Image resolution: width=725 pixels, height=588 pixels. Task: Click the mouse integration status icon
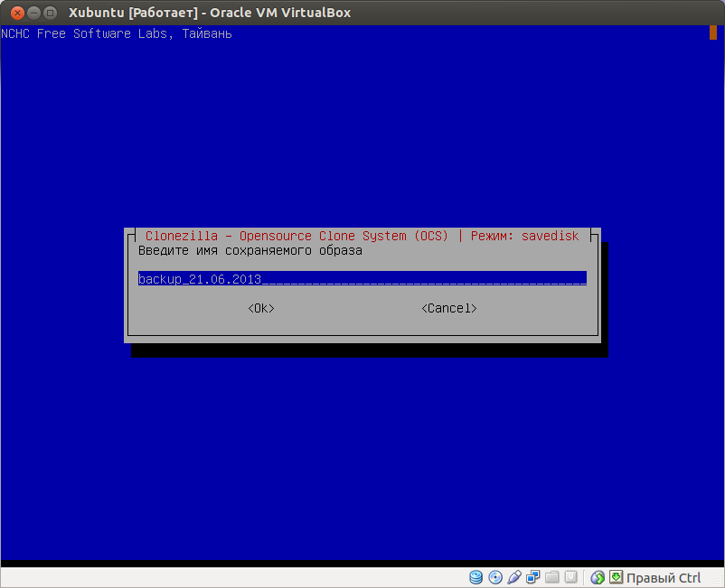pyautogui.click(x=598, y=577)
